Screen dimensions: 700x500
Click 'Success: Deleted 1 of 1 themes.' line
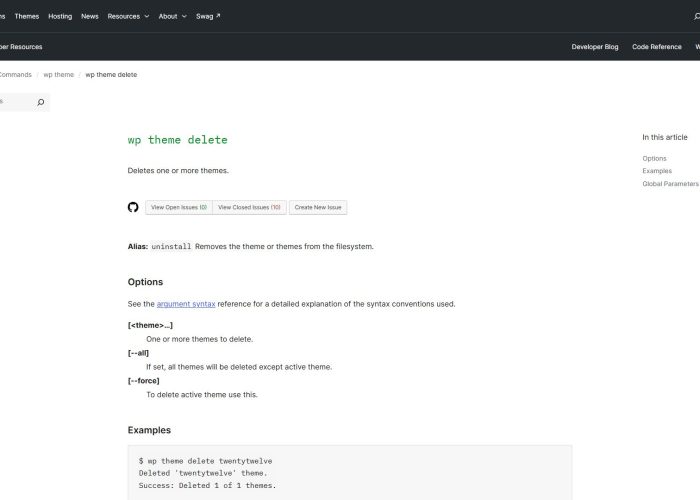tap(207, 486)
